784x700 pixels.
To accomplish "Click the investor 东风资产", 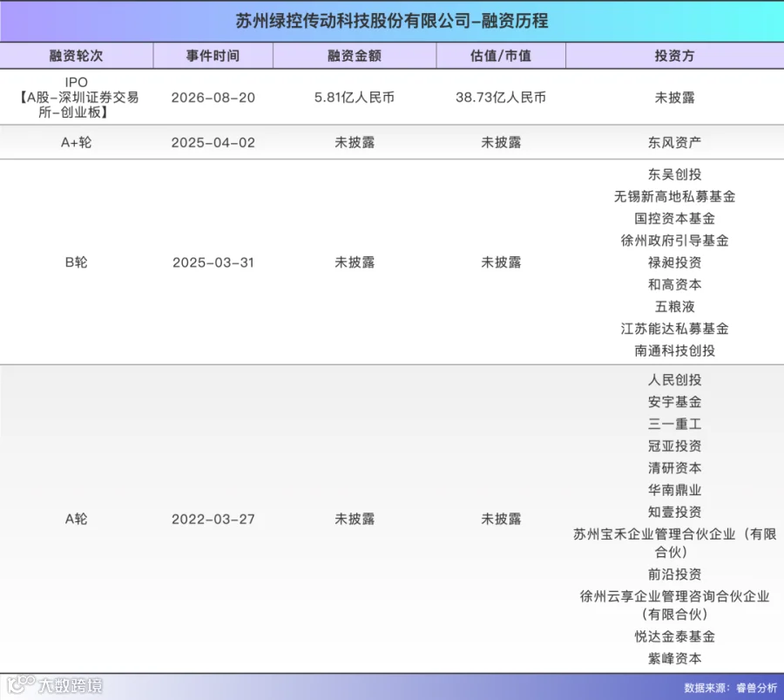I will 674,143.
